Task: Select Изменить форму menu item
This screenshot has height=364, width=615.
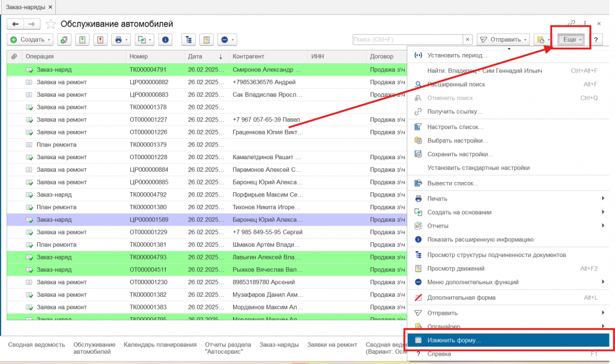Action: 454,340
